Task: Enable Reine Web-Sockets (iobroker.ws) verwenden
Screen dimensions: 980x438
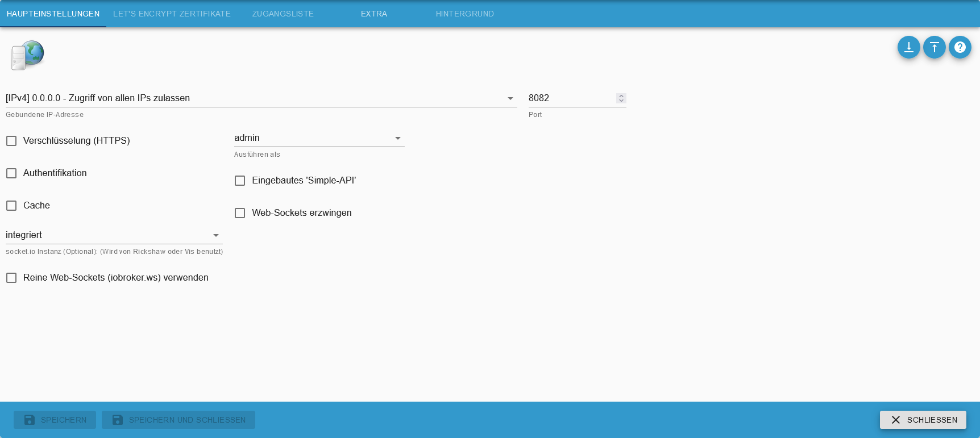Action: 11,278
